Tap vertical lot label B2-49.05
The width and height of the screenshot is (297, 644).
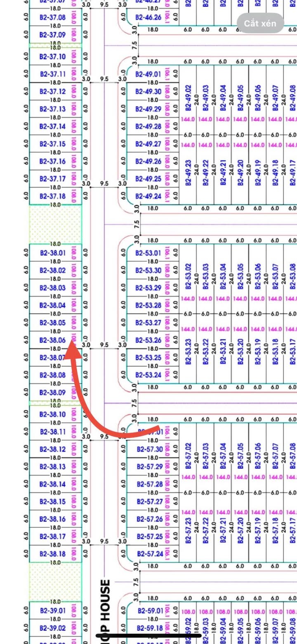pos(241,98)
